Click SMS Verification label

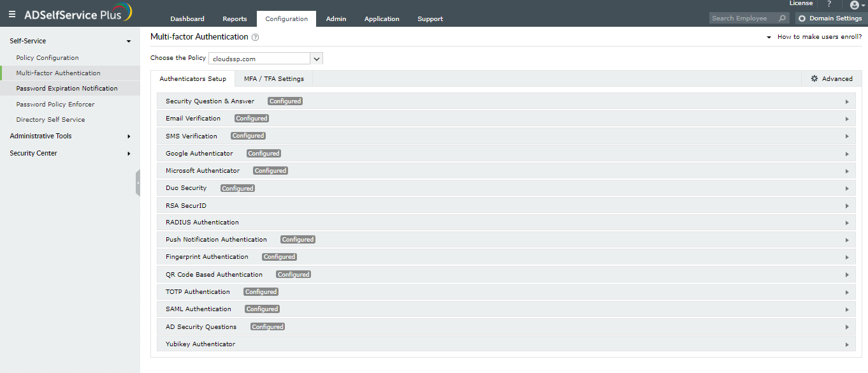coord(191,136)
